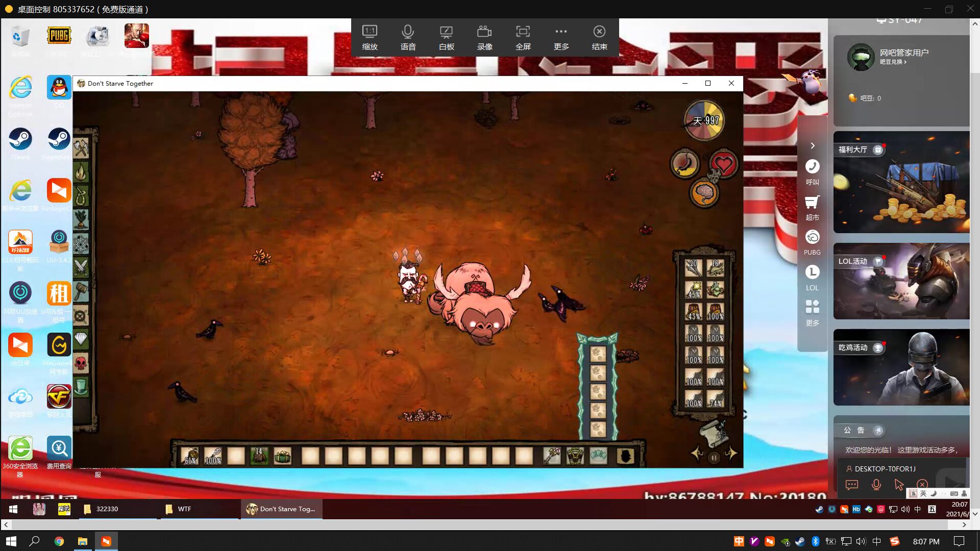Open the PUBG shortcut in side panel
The image size is (980, 551).
813,243
